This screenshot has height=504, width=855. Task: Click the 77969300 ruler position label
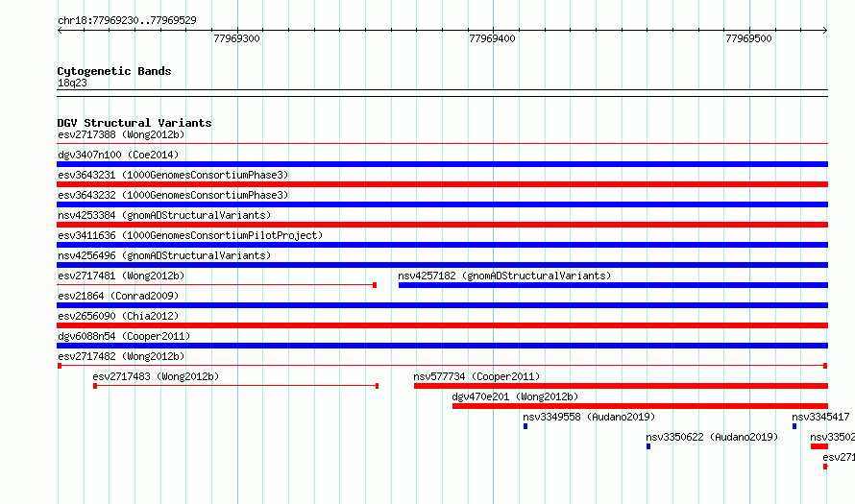pos(236,38)
